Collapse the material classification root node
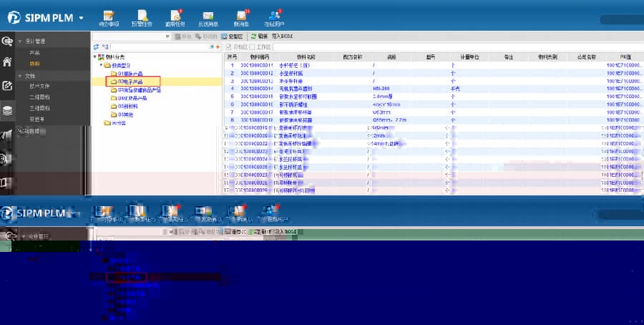The height and width of the screenshot is (325, 644). point(95,57)
